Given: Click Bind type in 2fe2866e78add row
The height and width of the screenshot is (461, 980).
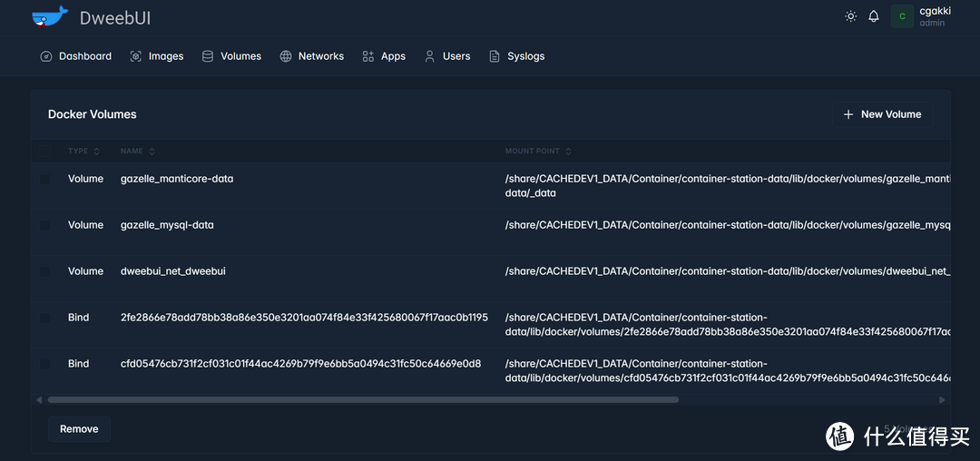Looking at the screenshot, I should point(79,318).
